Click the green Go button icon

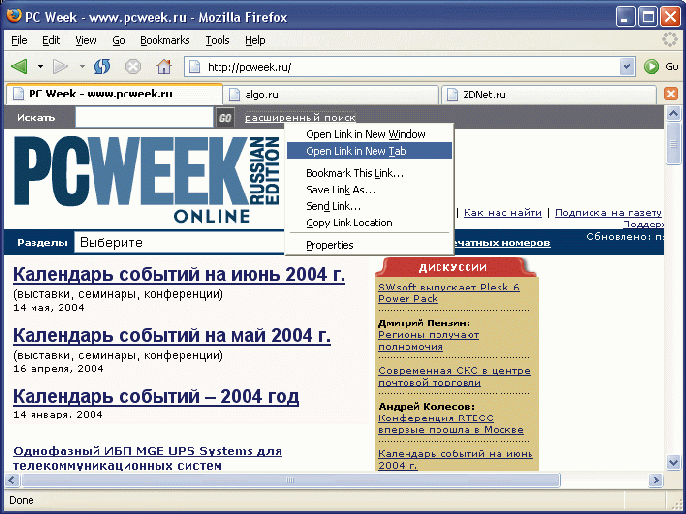651,66
